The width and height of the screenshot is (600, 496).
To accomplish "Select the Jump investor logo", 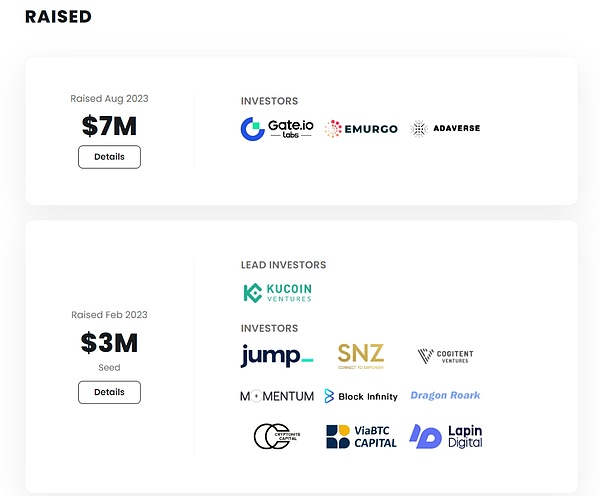I will tap(277, 356).
